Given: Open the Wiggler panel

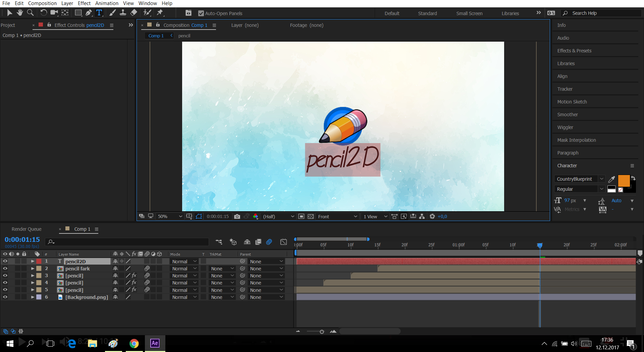Looking at the screenshot, I should [565, 127].
